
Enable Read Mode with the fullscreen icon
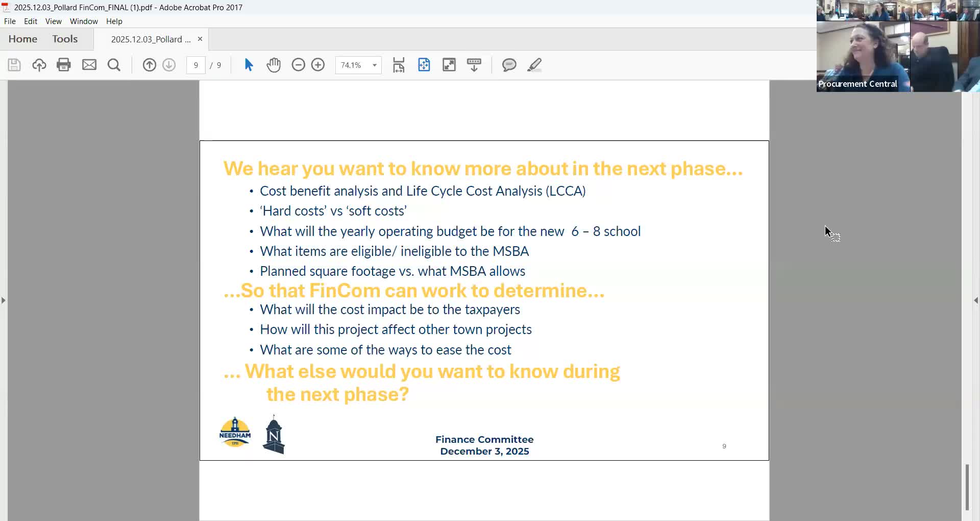click(449, 65)
